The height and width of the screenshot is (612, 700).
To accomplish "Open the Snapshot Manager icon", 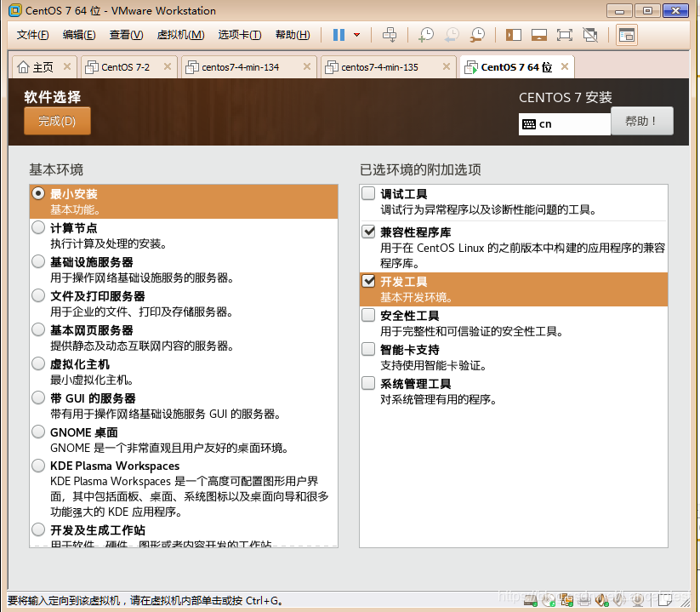I will coord(476,34).
